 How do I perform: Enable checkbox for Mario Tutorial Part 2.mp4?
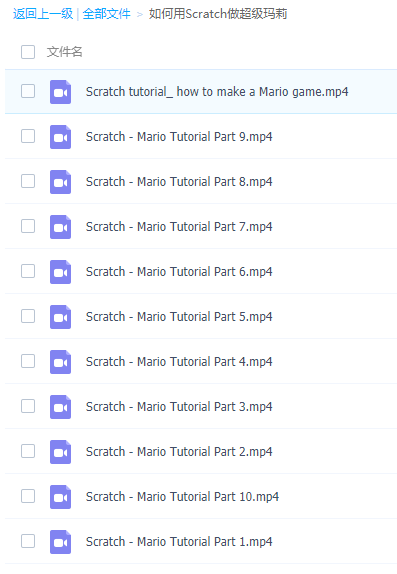(28, 451)
